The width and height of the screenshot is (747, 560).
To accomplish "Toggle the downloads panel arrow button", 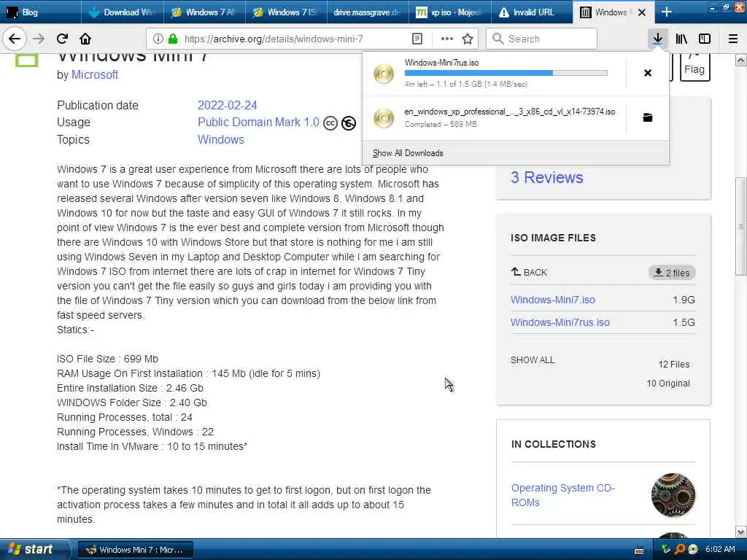I will click(x=657, y=39).
